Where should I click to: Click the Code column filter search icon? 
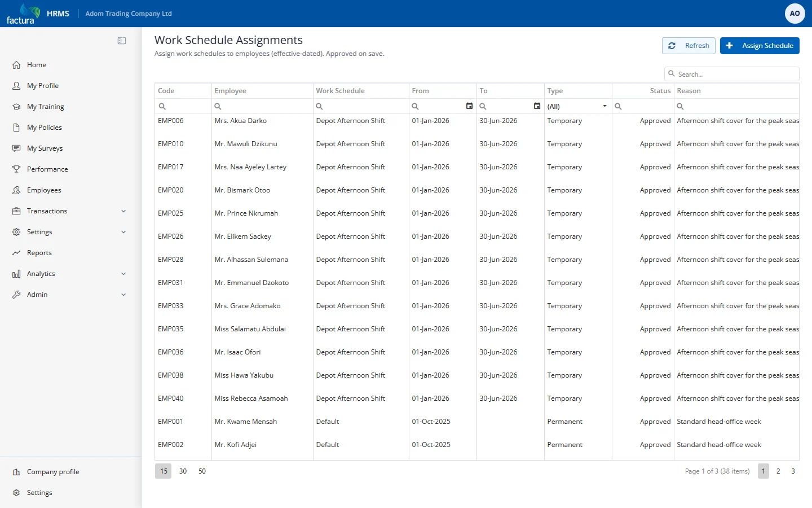click(162, 106)
